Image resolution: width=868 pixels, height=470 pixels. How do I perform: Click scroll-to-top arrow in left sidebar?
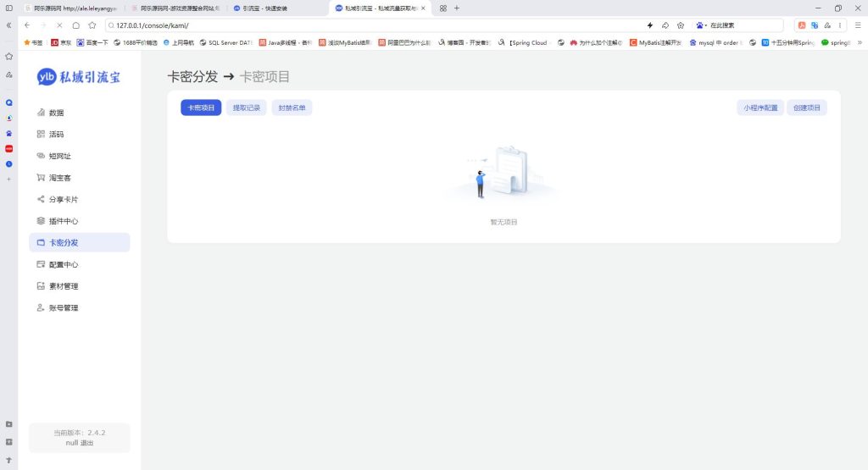[x=8, y=460]
